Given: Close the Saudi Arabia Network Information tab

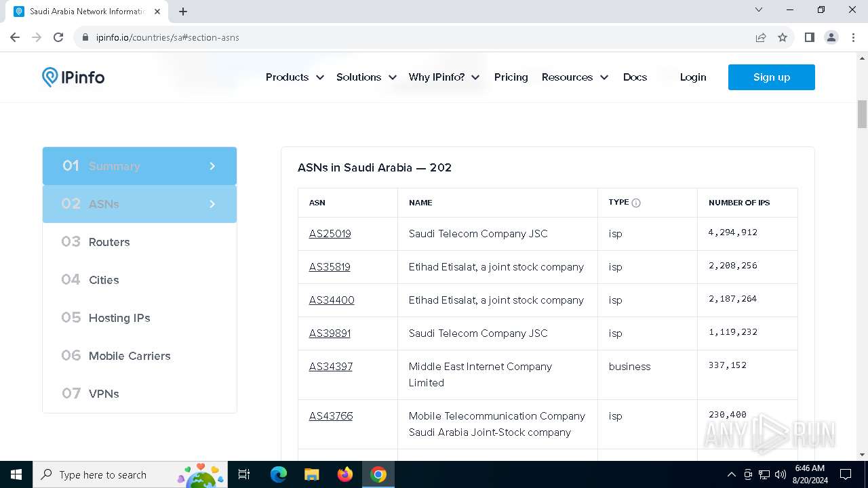Looking at the screenshot, I should [157, 12].
